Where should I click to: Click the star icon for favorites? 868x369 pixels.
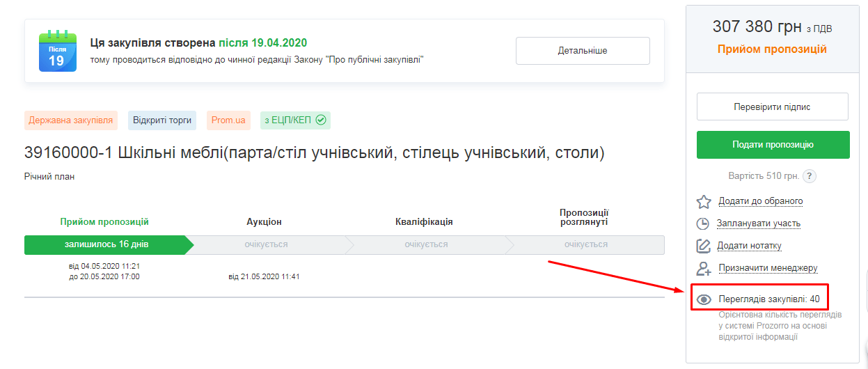point(704,201)
